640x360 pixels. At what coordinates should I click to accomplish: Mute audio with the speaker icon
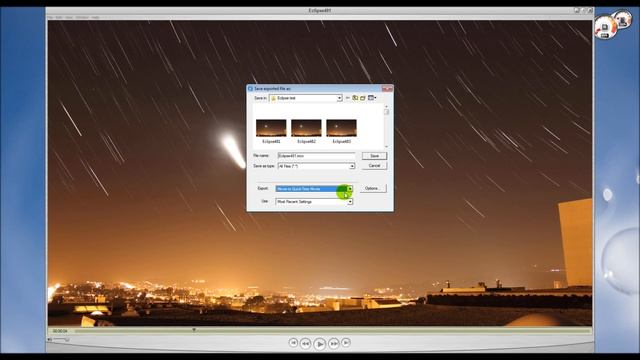[50, 339]
